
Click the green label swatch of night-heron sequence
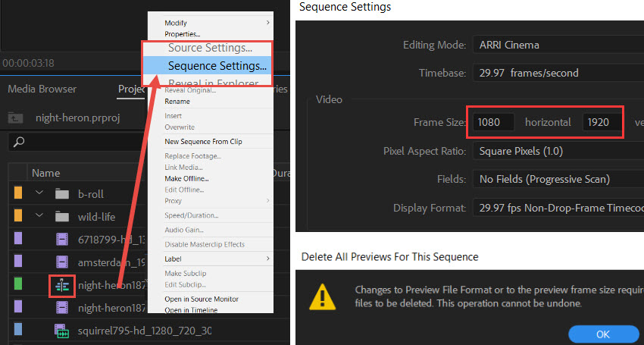tap(18, 284)
